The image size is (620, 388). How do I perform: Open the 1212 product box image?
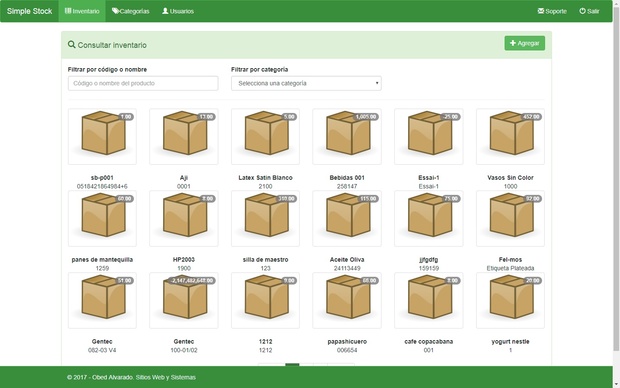click(265, 300)
